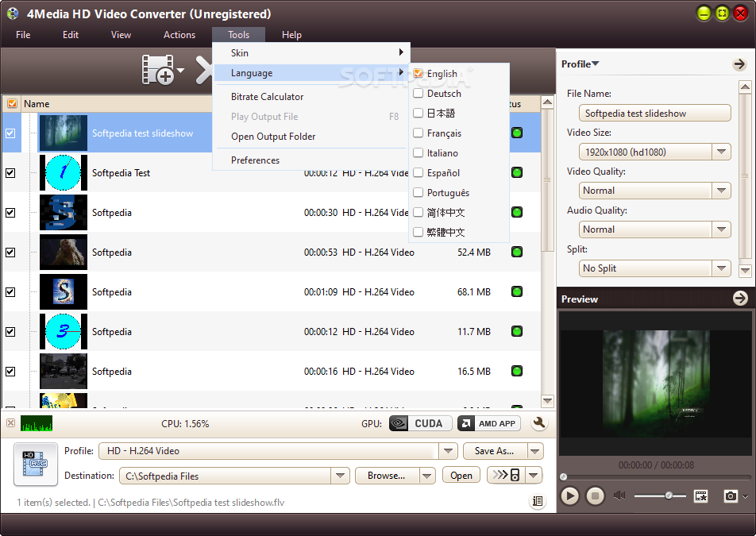Screen dimensions: 756x536
Task: Uncheck the Softpedia Test row checkbox
Action: click(10, 172)
